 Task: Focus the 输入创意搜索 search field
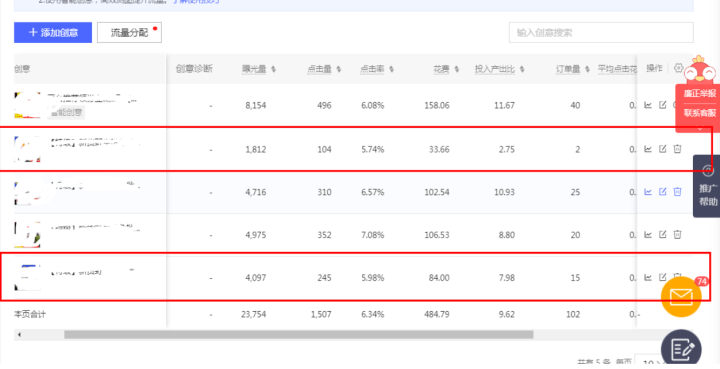click(x=601, y=33)
